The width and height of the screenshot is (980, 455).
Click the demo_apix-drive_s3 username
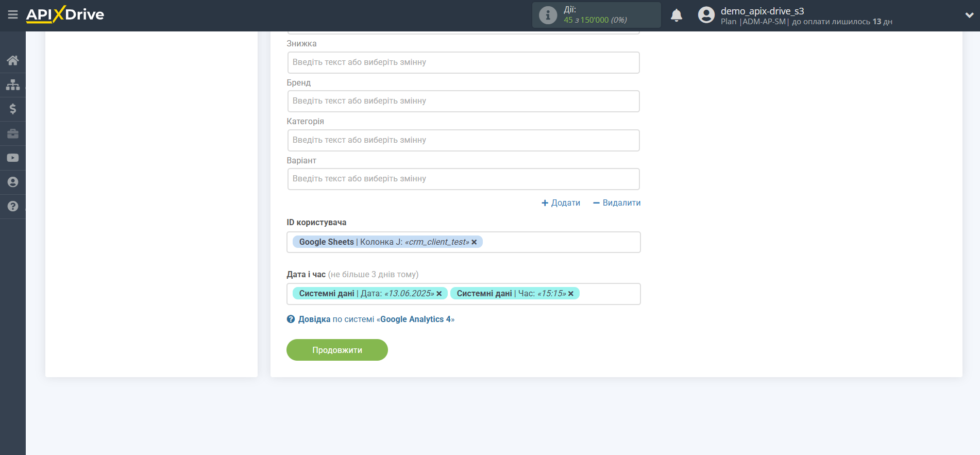762,11
